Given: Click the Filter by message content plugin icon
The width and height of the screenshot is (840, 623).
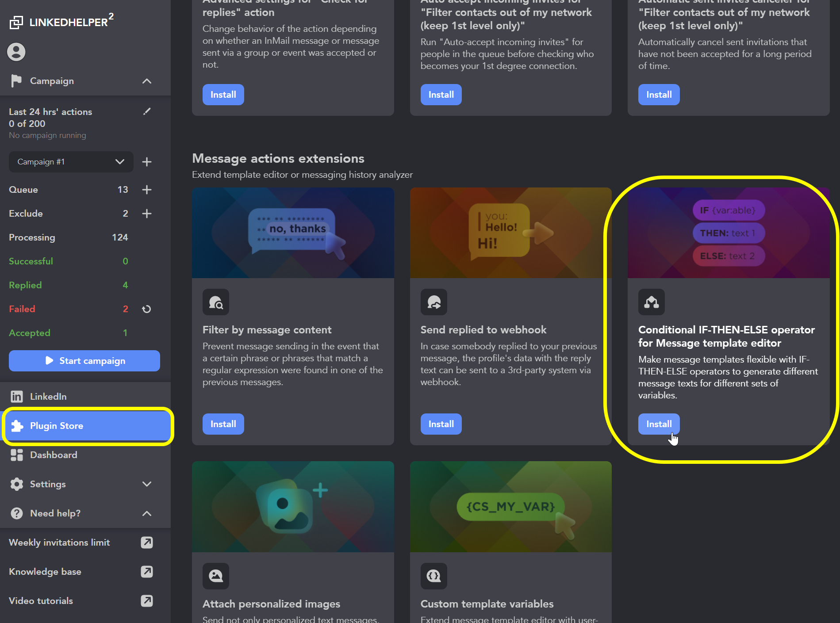Looking at the screenshot, I should (216, 302).
